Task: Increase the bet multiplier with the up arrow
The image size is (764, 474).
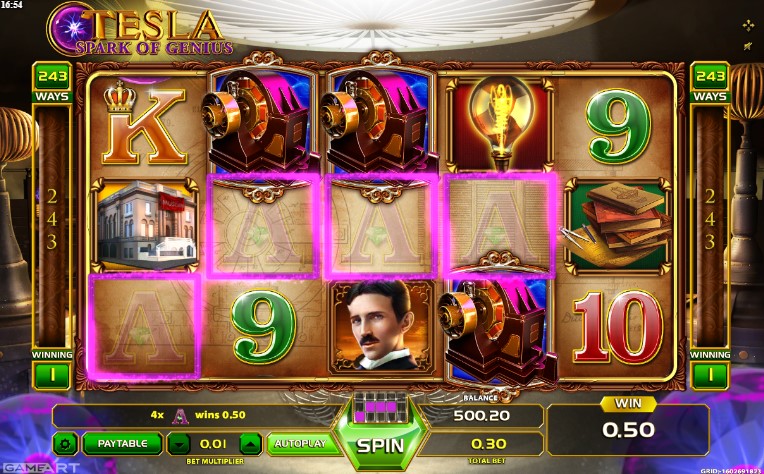Action: (x=250, y=444)
